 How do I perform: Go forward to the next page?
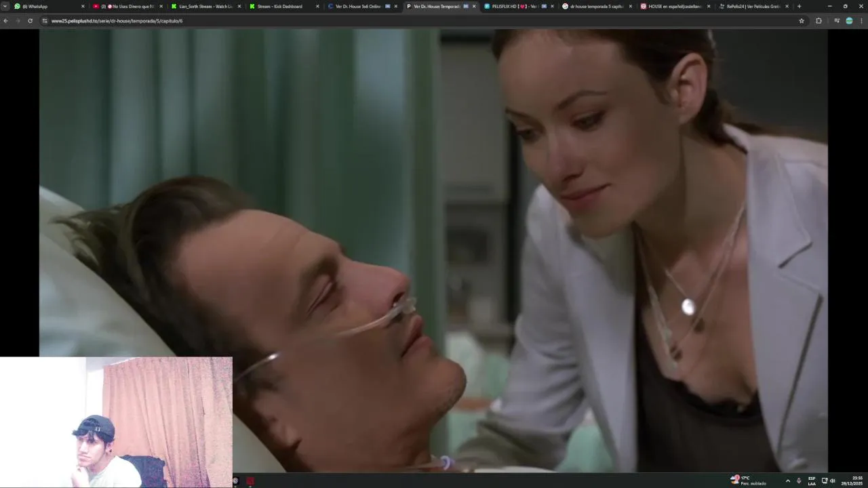[x=18, y=21]
